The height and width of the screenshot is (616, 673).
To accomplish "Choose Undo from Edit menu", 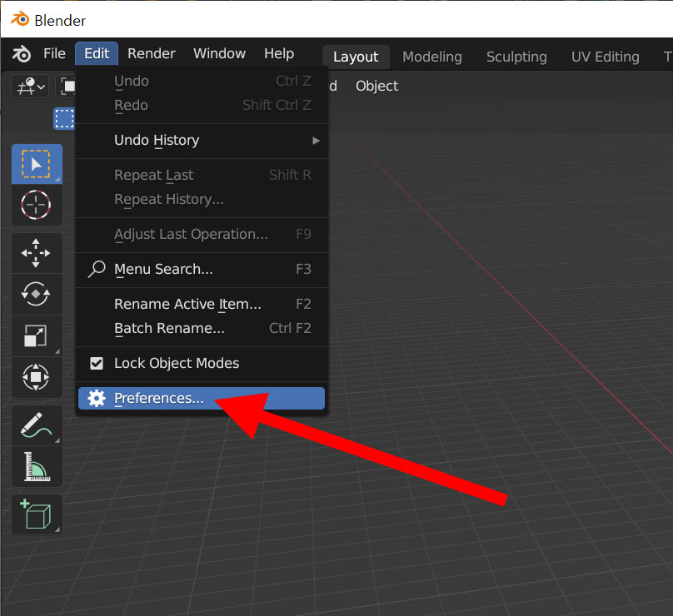I will [202, 81].
